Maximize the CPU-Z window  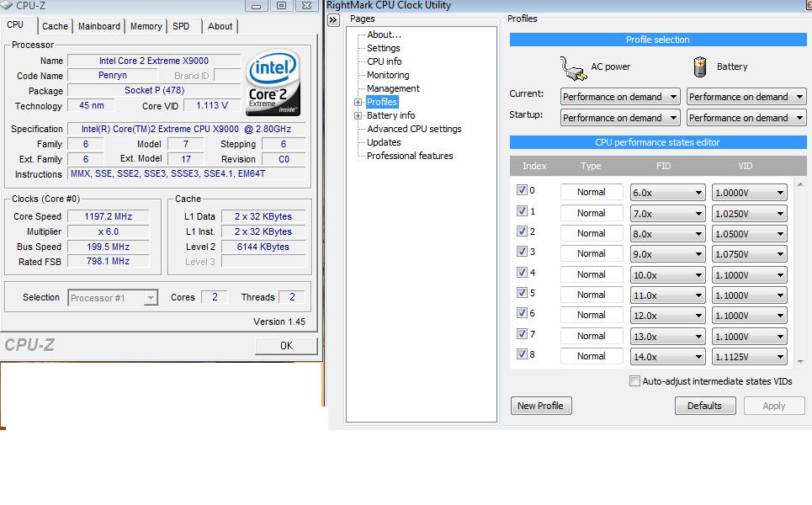(x=281, y=5)
